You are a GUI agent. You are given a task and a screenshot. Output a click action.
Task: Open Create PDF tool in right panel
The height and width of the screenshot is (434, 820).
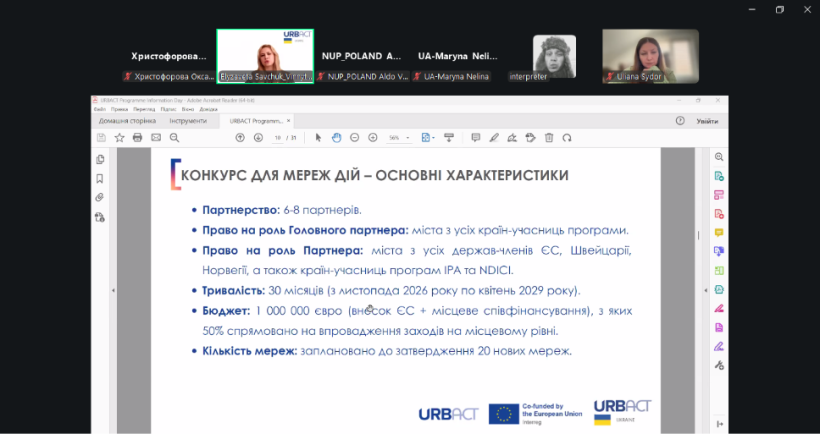tap(719, 214)
